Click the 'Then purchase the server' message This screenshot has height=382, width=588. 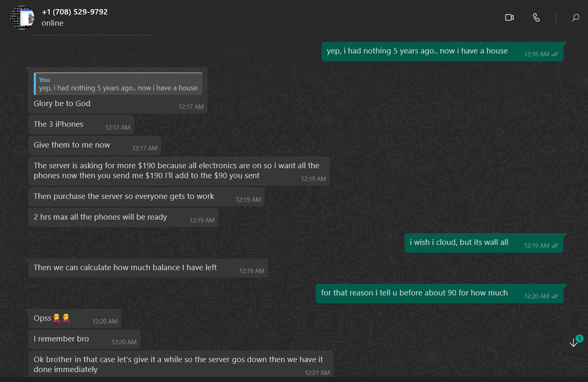click(x=146, y=196)
